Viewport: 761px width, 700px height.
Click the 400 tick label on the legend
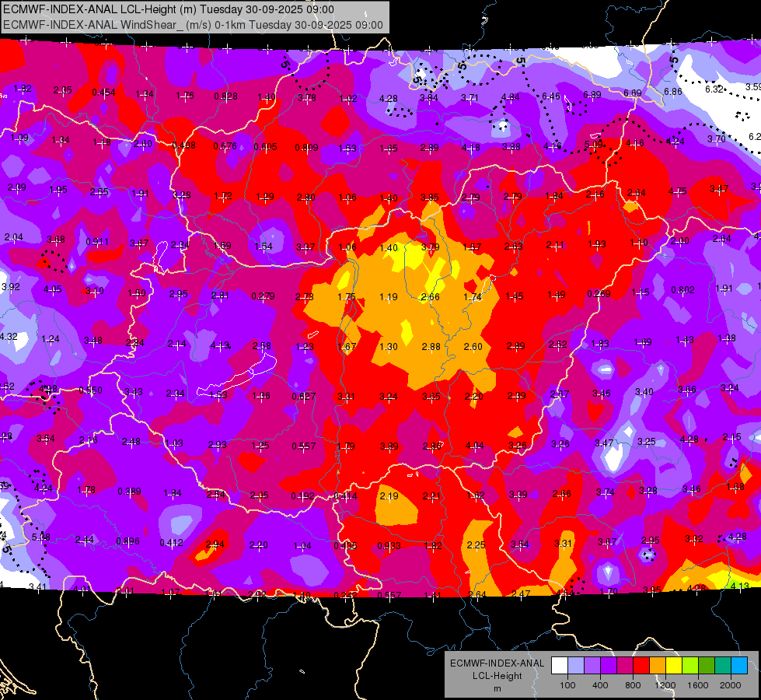point(600,685)
